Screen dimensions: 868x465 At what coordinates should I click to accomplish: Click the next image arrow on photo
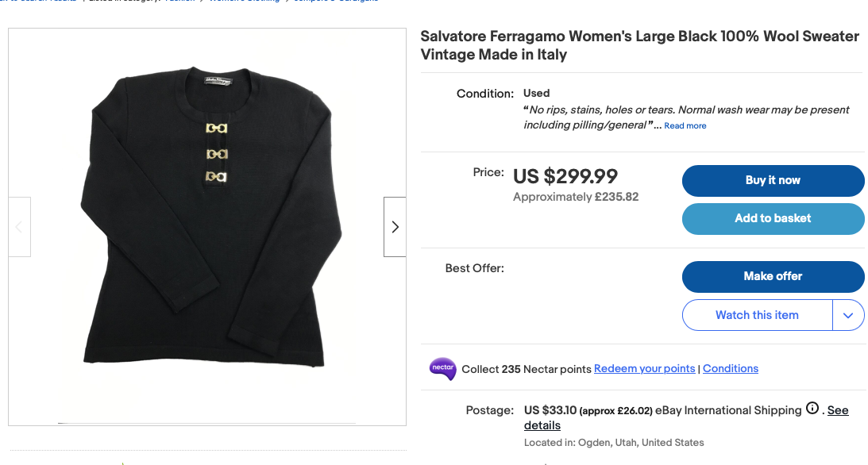[x=395, y=227]
